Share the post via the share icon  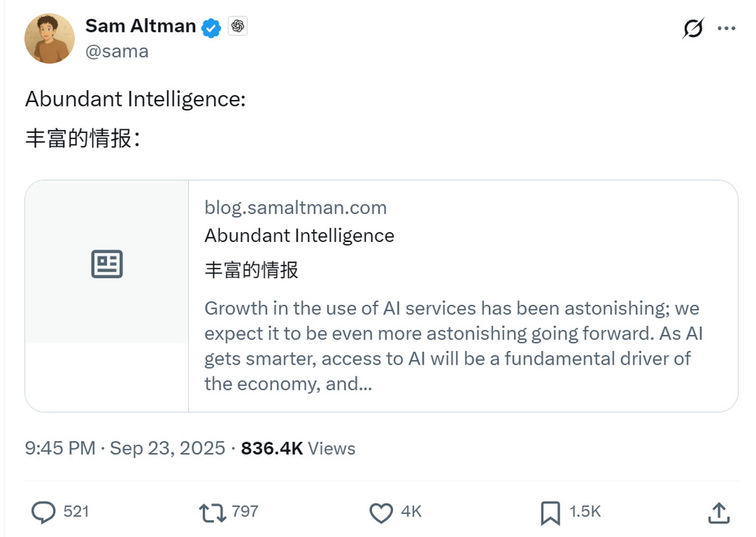click(718, 512)
